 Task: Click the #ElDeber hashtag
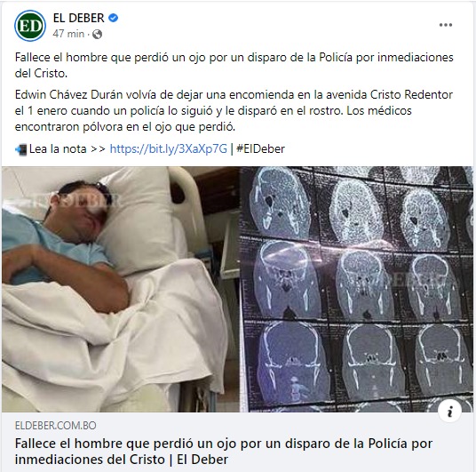pyautogui.click(x=260, y=149)
